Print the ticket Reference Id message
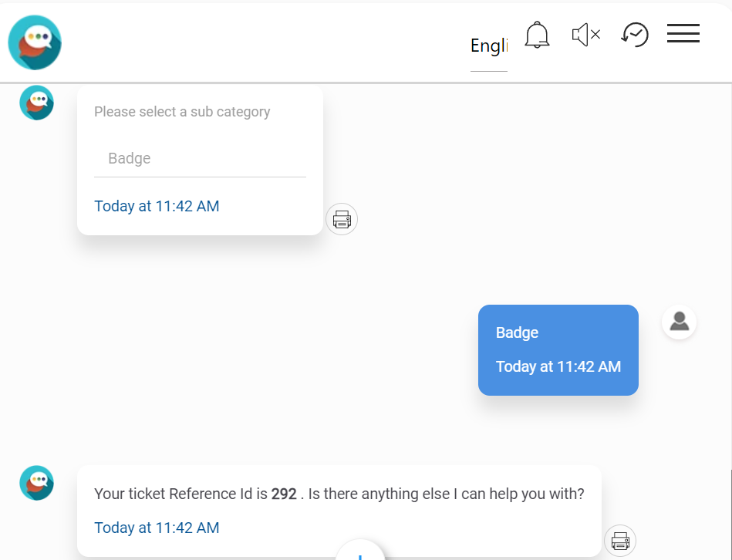Image resolution: width=732 pixels, height=560 pixels. 620,541
